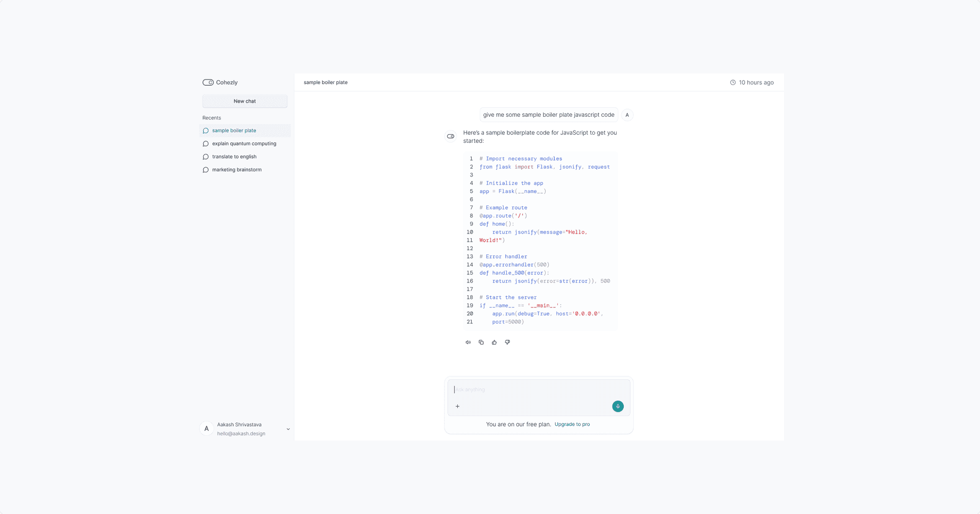Start a New chat
This screenshot has height=514, width=980.
pos(245,101)
